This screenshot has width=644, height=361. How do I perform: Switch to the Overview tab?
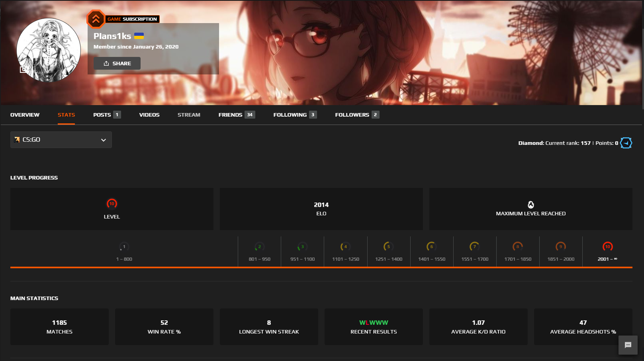click(x=25, y=115)
